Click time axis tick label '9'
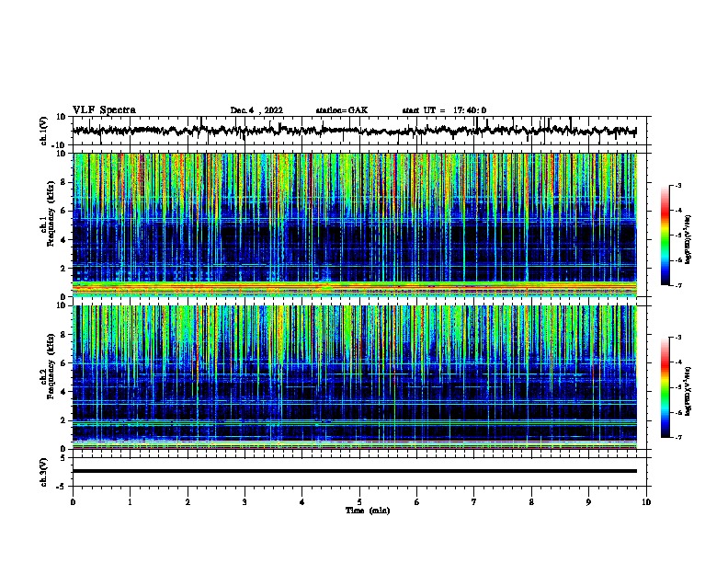728x563 pixels. (588, 502)
